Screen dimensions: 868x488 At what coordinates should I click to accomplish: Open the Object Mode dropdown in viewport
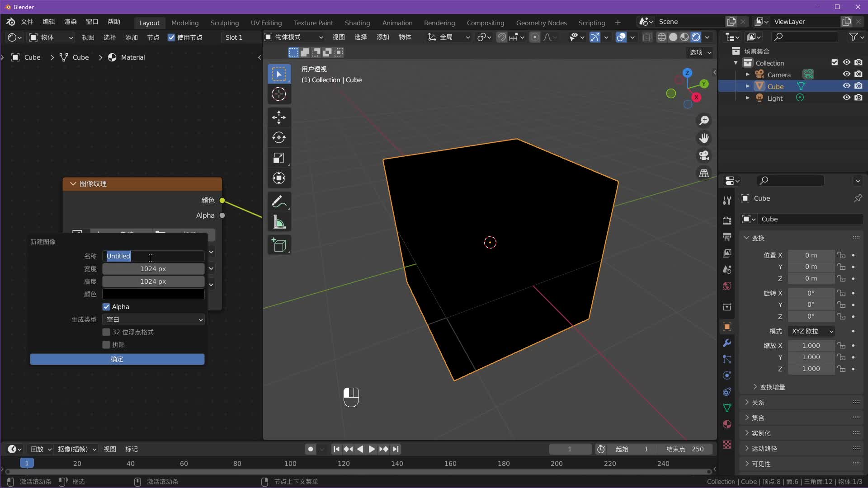[294, 37]
